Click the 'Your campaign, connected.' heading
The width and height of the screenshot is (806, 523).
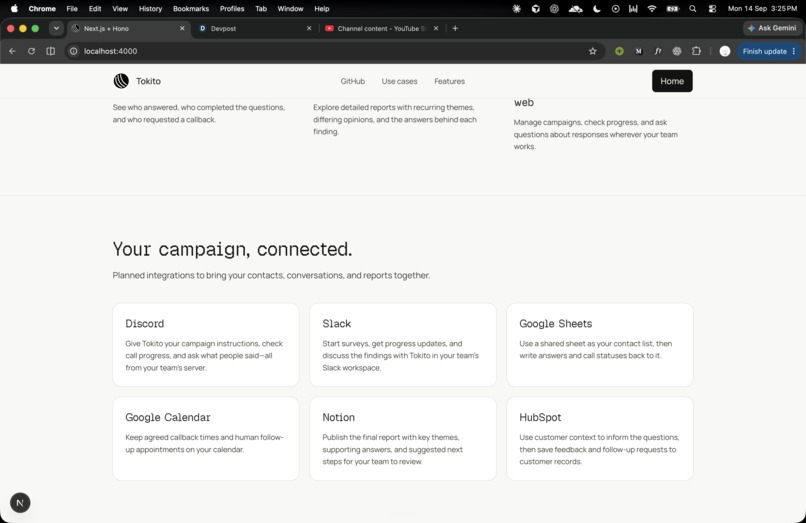coord(232,249)
